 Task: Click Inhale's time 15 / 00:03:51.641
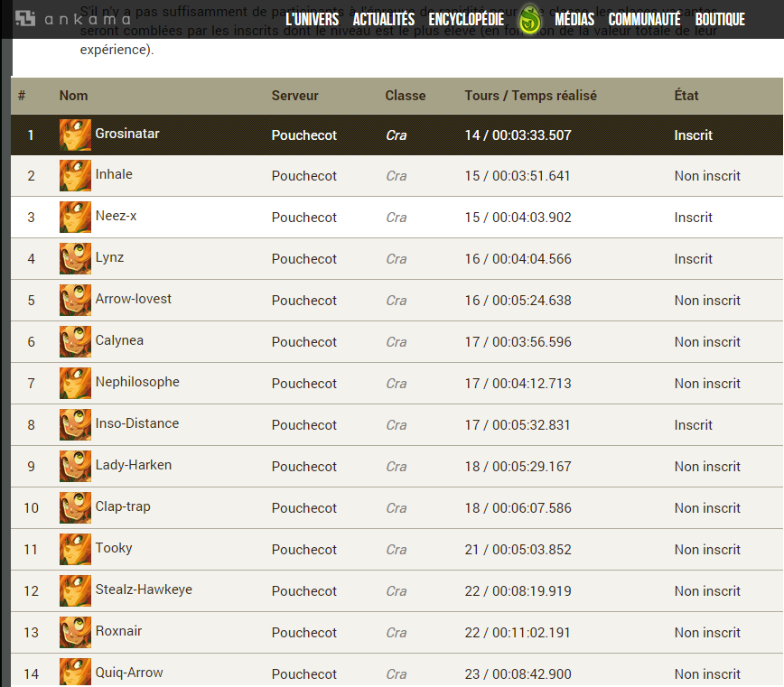tap(518, 176)
